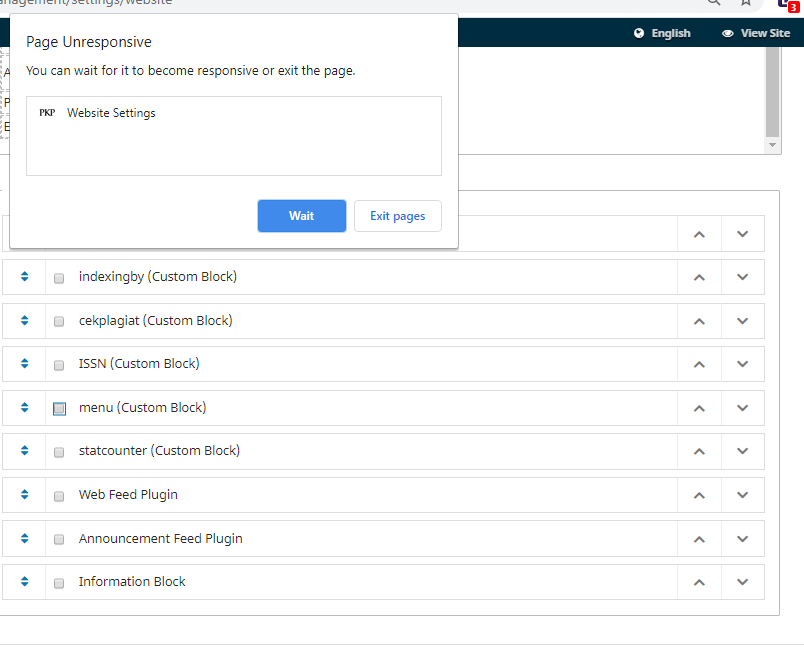Enable the ISSN Custom Block checkbox

[59, 365]
